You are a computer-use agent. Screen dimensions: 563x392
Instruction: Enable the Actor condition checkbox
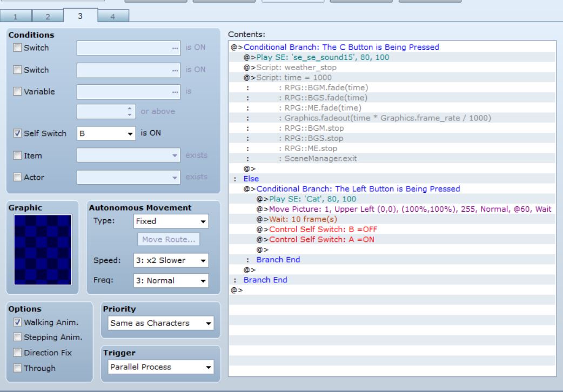(17, 177)
